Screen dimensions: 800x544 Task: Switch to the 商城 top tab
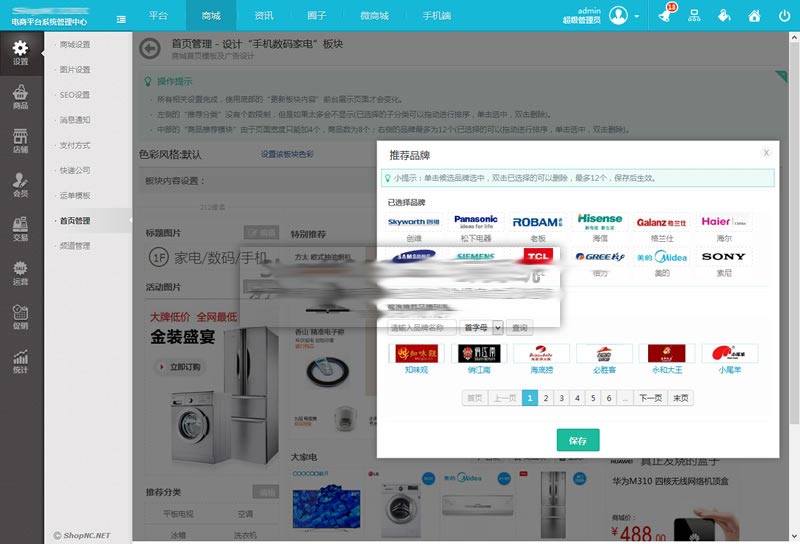pos(211,15)
